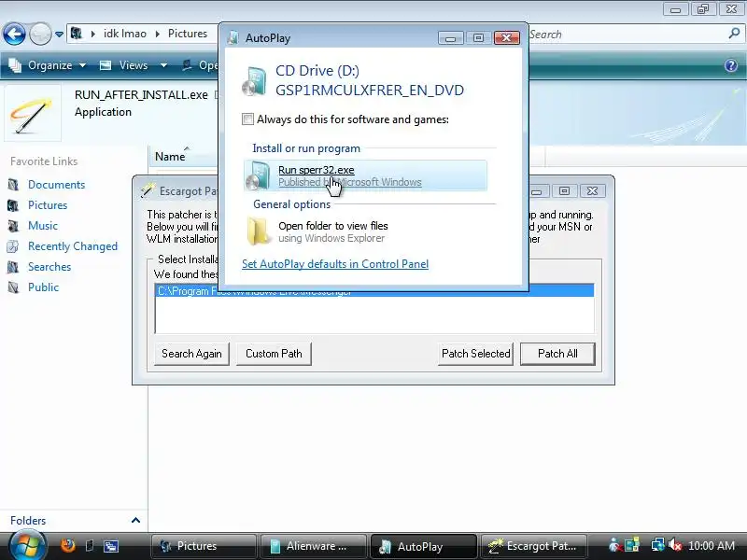Close the AutoPlay dialog
This screenshot has width=747, height=560.
[506, 38]
